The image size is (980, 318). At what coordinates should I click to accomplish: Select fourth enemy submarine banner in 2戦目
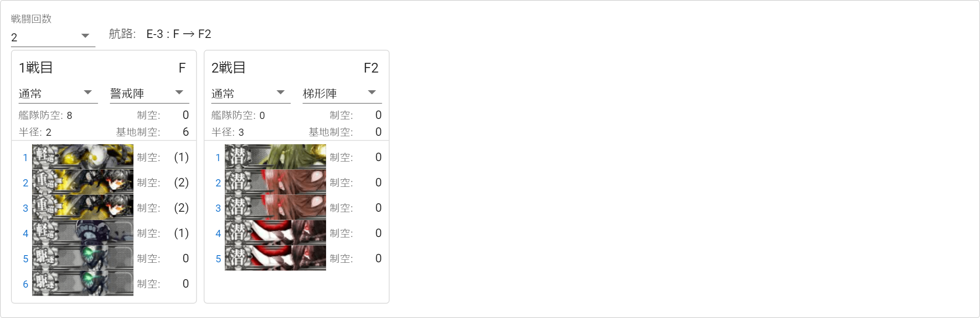click(275, 233)
